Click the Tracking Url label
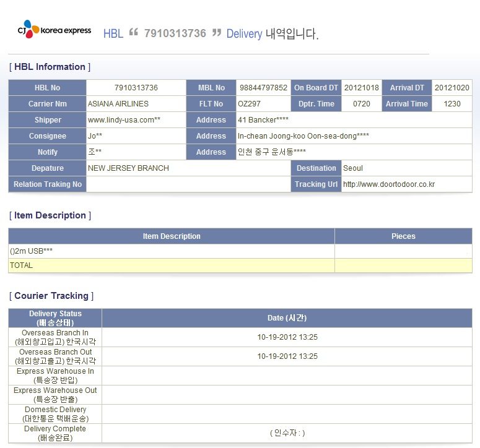The height and width of the screenshot is (448, 480). tap(316, 184)
